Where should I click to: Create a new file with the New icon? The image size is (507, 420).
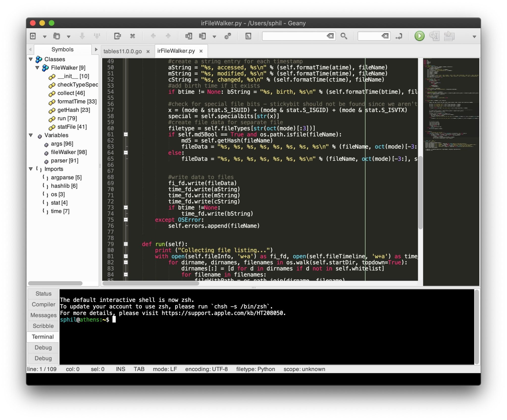[x=32, y=36]
